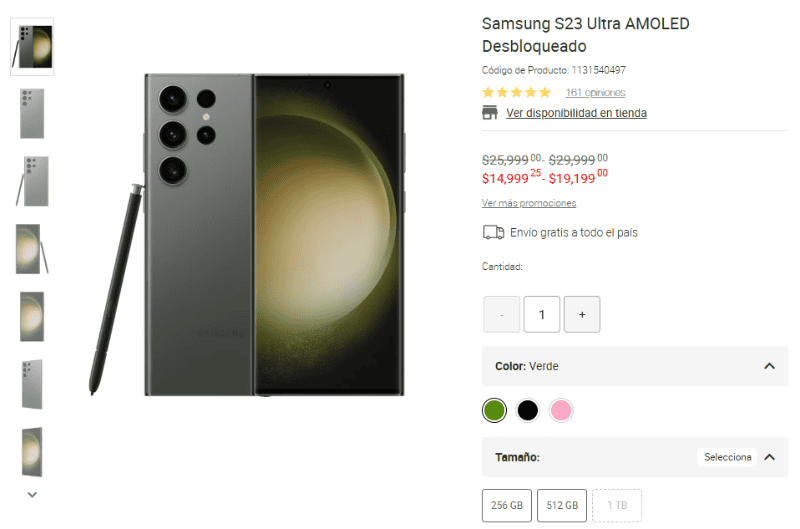Choose the black color option

[528, 410]
